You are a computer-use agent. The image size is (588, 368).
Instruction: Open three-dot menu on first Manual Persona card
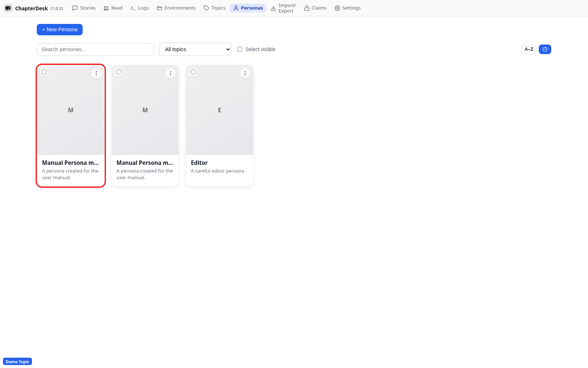click(x=96, y=73)
